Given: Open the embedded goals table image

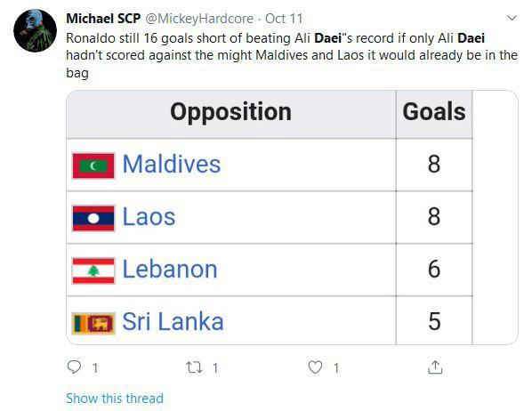Looking at the screenshot, I should (x=292, y=218).
